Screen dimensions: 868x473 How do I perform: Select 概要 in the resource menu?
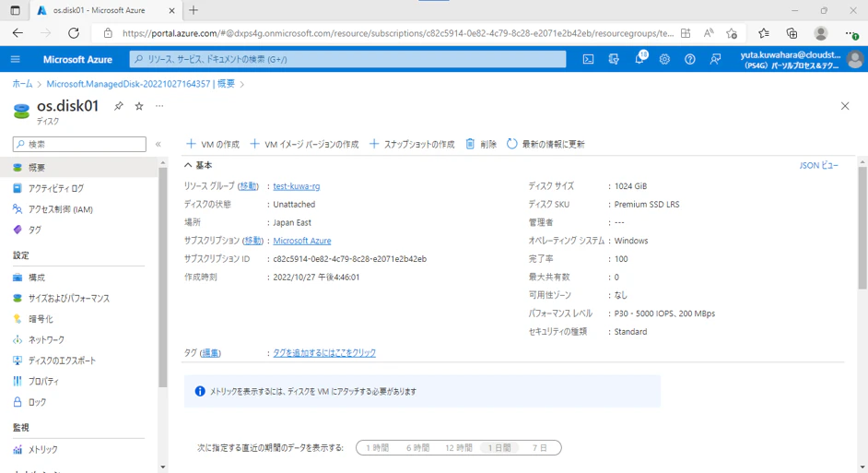[78, 167]
